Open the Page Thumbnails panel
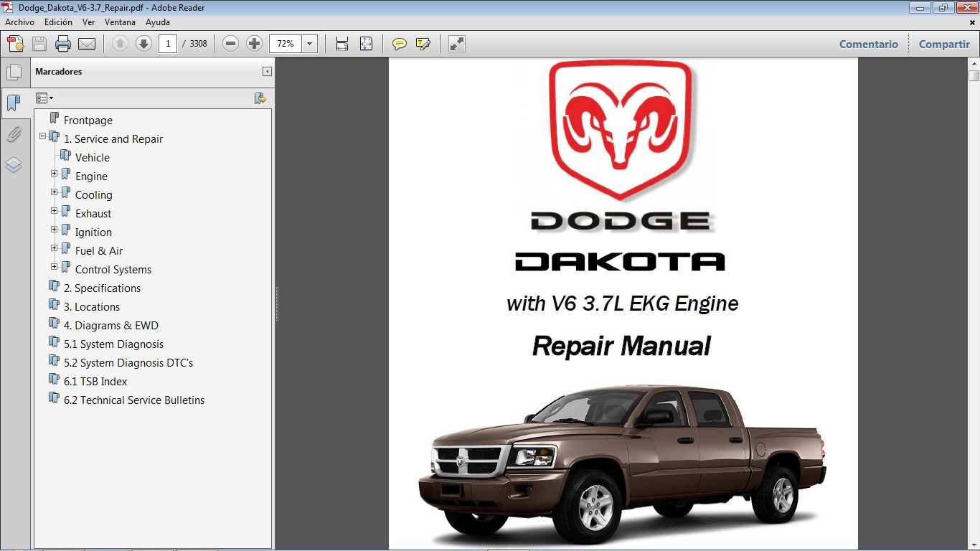The height and width of the screenshot is (551, 980). click(14, 72)
